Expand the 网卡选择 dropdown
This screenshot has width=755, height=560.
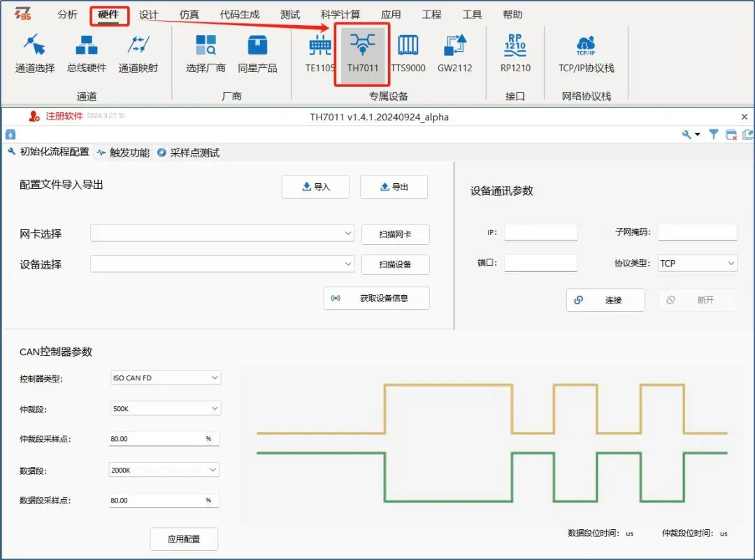[x=222, y=234]
